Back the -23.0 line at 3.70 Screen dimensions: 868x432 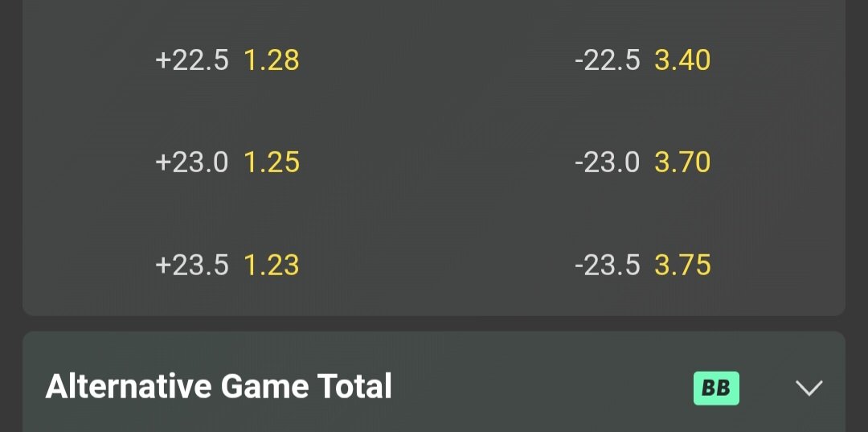643,163
